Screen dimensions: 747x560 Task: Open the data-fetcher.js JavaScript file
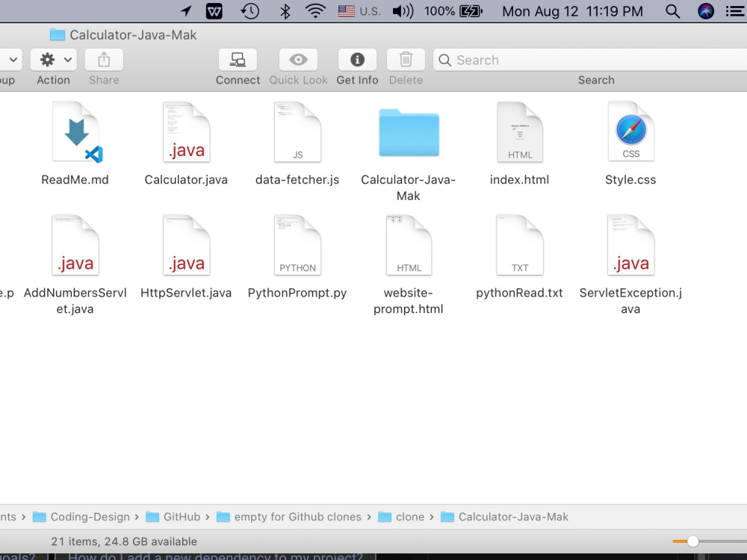(297, 132)
